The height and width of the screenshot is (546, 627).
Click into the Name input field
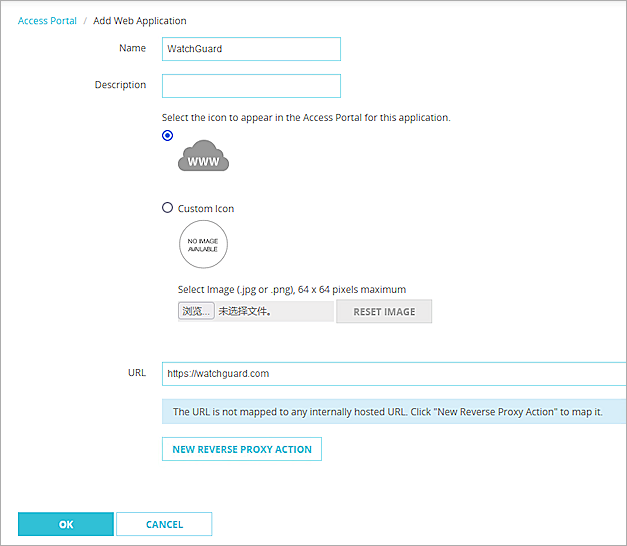pos(251,49)
